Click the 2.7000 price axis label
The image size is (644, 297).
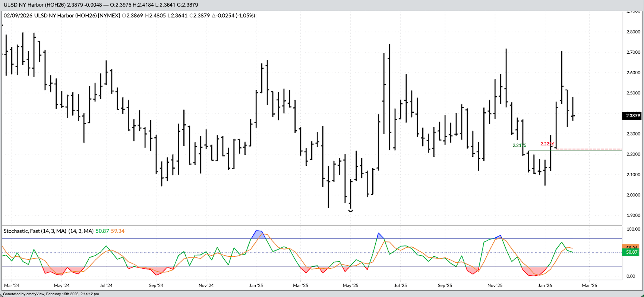tap(633, 52)
